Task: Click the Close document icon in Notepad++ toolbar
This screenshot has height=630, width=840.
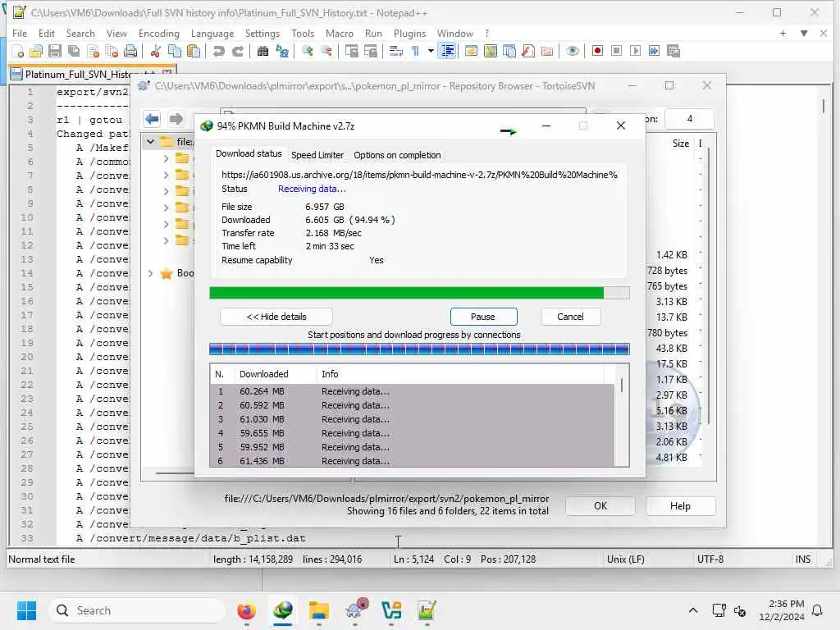Action: (93, 52)
